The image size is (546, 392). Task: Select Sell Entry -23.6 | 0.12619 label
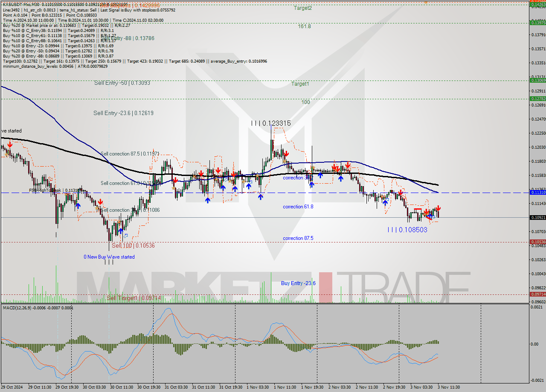point(123,113)
